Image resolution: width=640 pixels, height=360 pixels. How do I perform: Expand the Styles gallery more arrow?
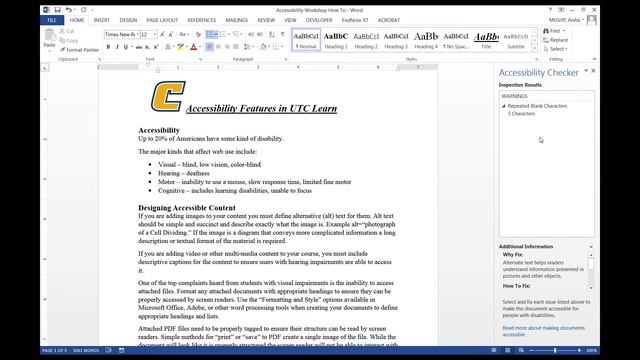pyautogui.click(x=535, y=49)
